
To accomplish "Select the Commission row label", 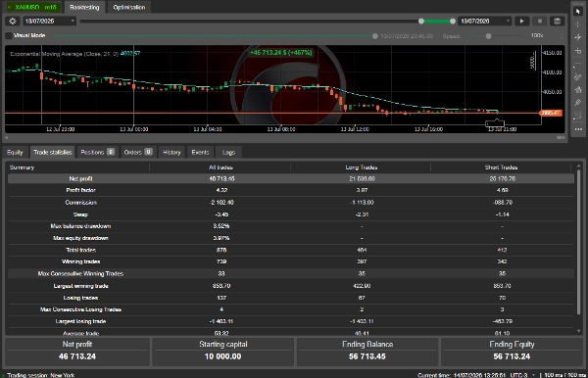I will point(80,203).
